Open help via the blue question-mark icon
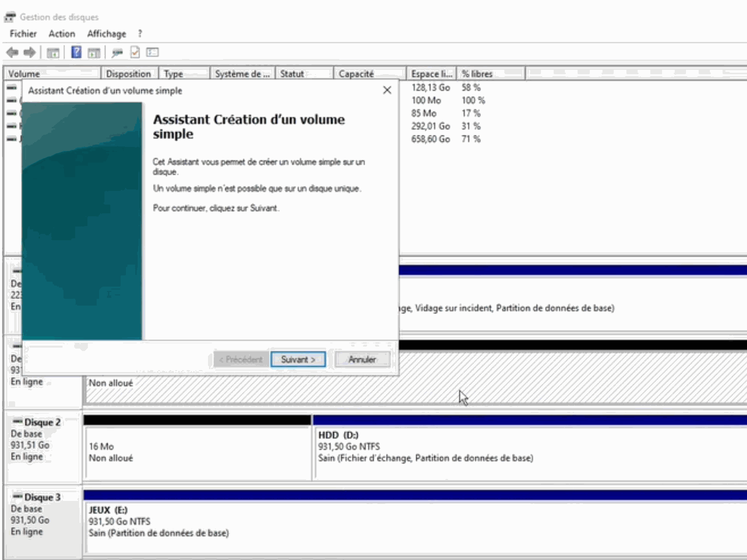 [76, 52]
